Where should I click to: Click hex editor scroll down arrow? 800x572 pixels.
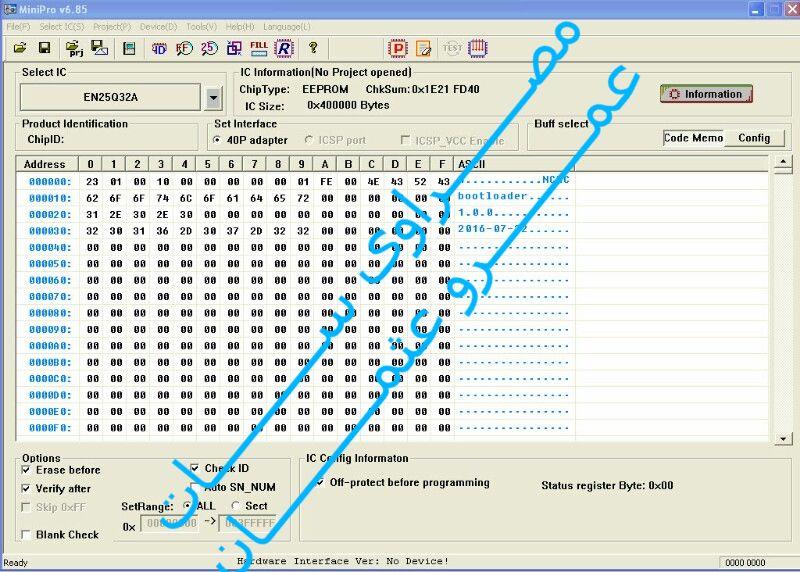point(783,438)
